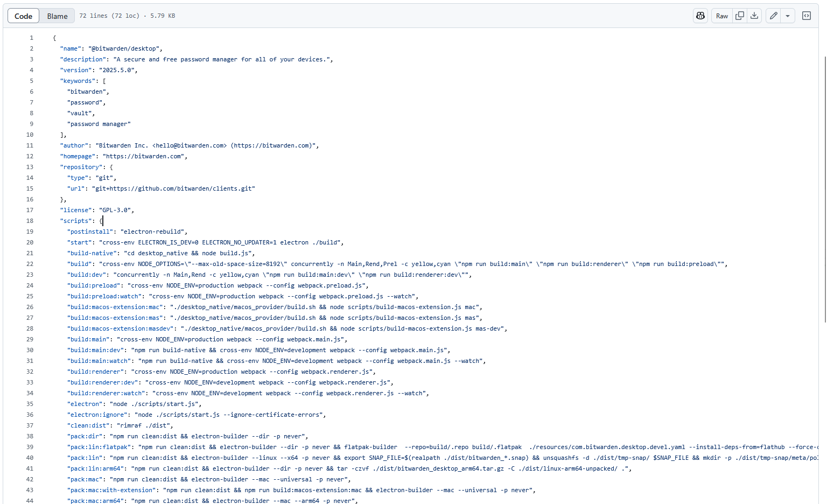Click the "pack:mac:with-extension" script key
This screenshot has height=504, width=827.
[x=111, y=490]
